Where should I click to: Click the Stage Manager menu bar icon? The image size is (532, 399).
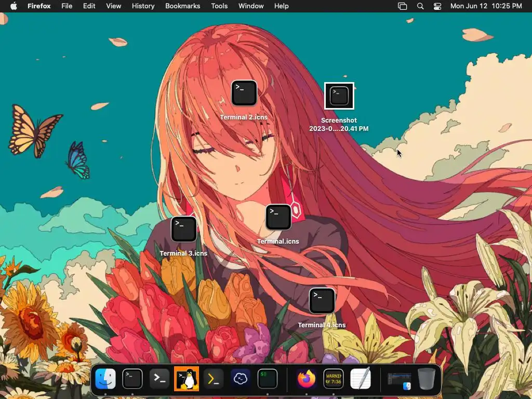pyautogui.click(x=403, y=6)
